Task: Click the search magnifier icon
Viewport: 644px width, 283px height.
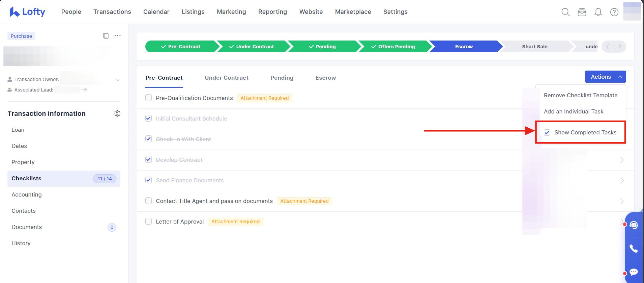Action: (x=565, y=12)
